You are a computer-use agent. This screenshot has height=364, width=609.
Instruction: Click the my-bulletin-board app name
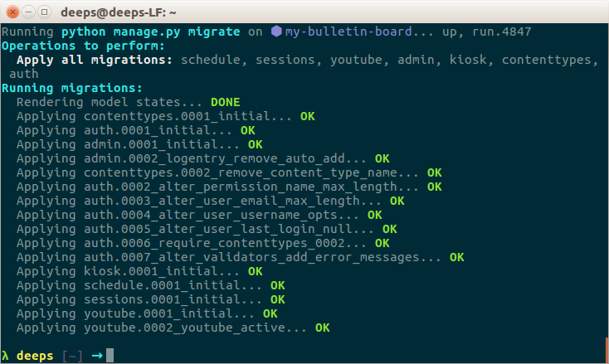[348, 32]
